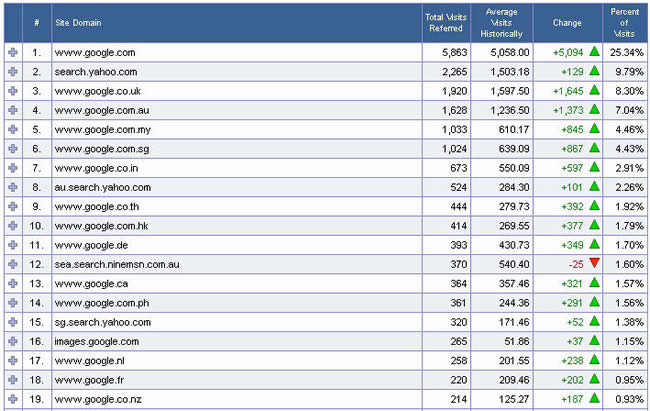Image resolution: width=650 pixels, height=411 pixels.
Task: Open the www.google.com.au domain link
Action: click(x=102, y=110)
